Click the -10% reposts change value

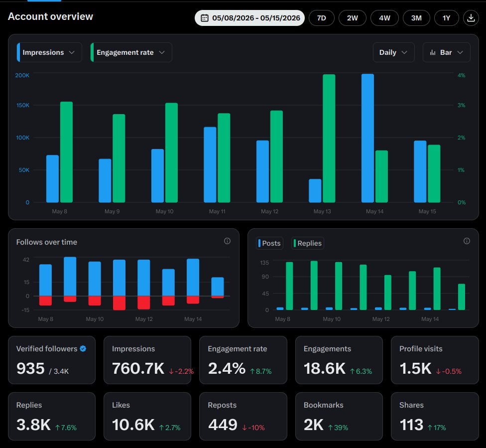(253, 428)
